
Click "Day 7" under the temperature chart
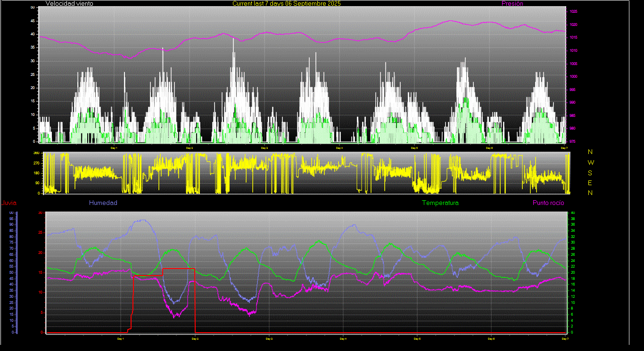pyautogui.click(x=564, y=338)
